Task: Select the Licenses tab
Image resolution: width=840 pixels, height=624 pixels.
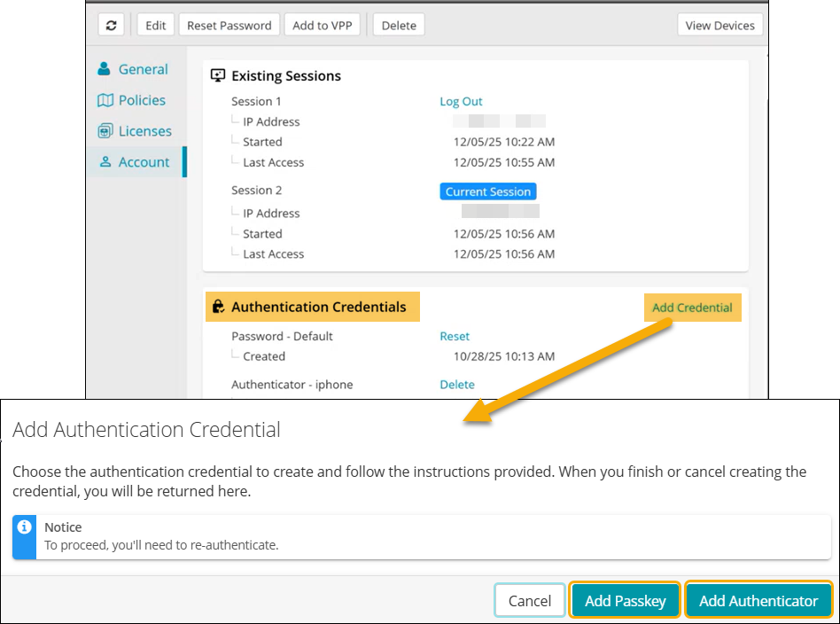Action: click(144, 131)
